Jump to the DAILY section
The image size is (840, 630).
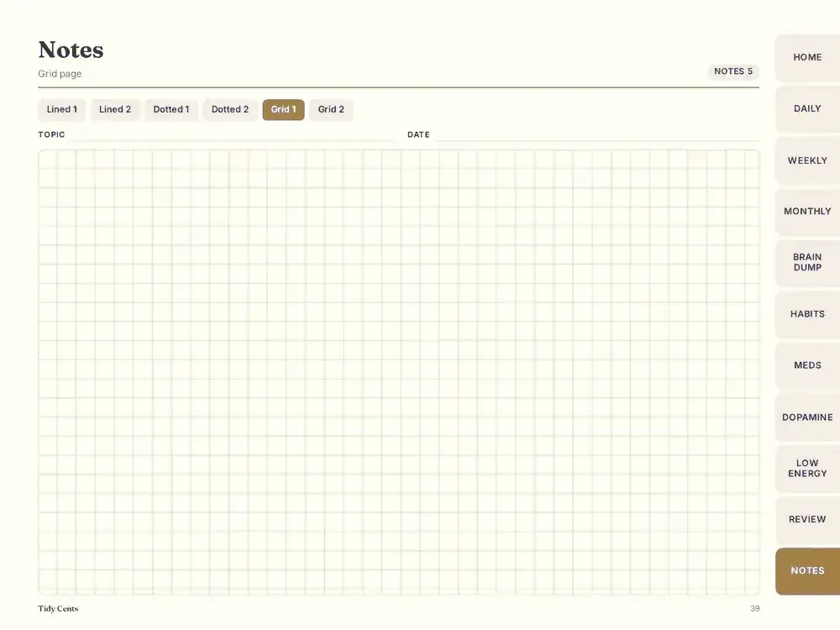point(807,108)
